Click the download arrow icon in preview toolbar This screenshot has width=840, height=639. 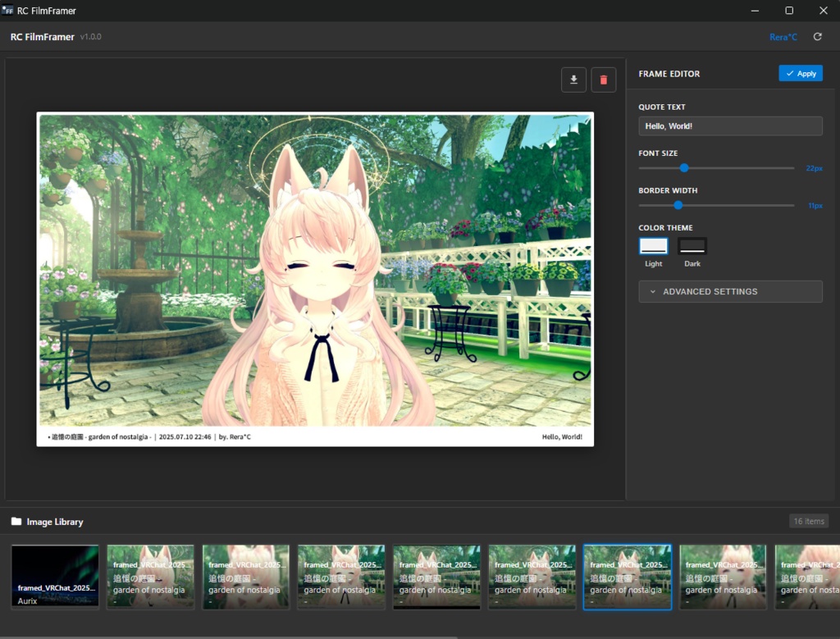click(x=573, y=80)
